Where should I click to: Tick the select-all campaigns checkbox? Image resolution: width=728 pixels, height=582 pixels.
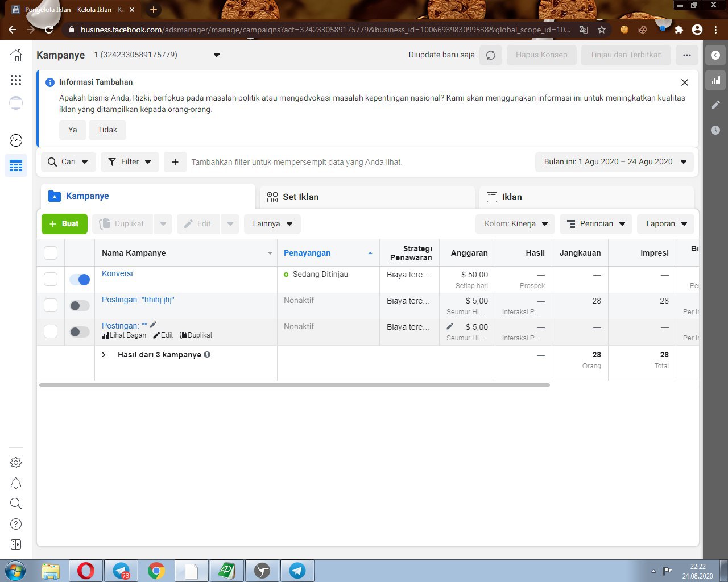(x=51, y=253)
